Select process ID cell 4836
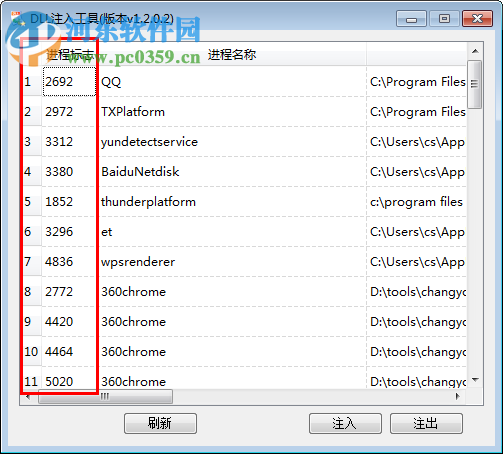503x454 pixels. 69,262
